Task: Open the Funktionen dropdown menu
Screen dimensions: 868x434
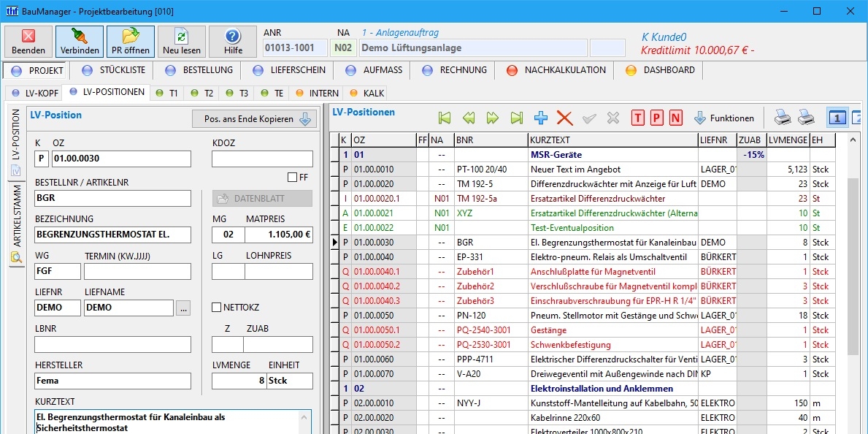Action: (723, 118)
